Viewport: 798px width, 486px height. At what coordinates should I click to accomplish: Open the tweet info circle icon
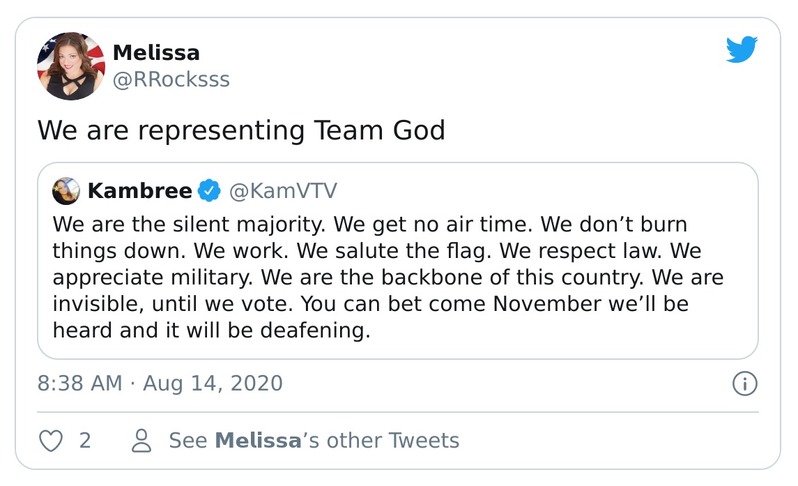tap(745, 383)
